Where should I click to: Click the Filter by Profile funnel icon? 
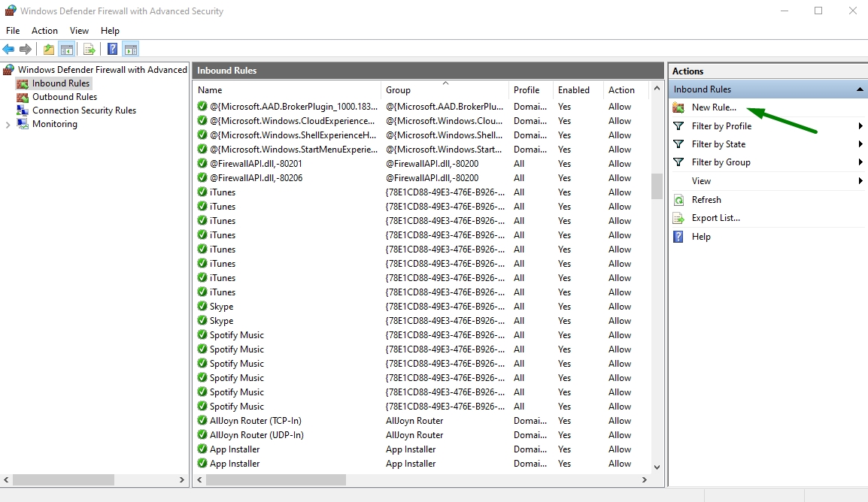tap(678, 126)
